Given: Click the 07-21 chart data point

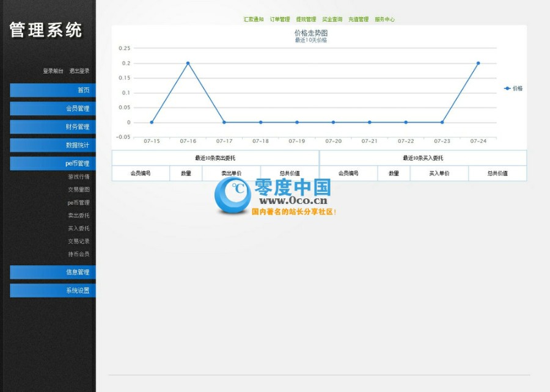Looking at the screenshot, I should [x=369, y=122].
